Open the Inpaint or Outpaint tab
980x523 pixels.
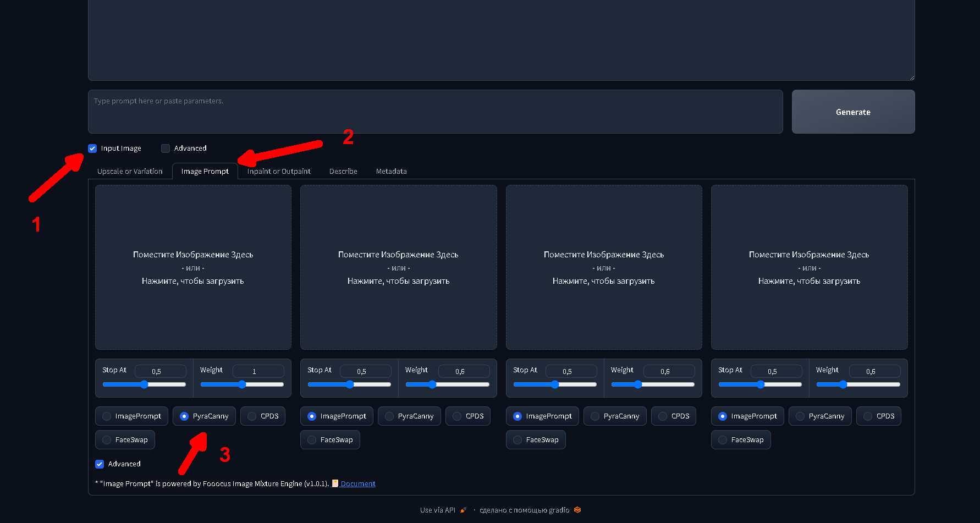click(279, 172)
